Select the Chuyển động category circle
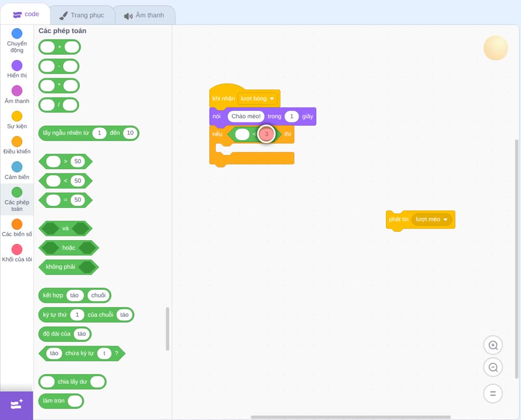This screenshot has width=521, height=420. pyautogui.click(x=17, y=33)
